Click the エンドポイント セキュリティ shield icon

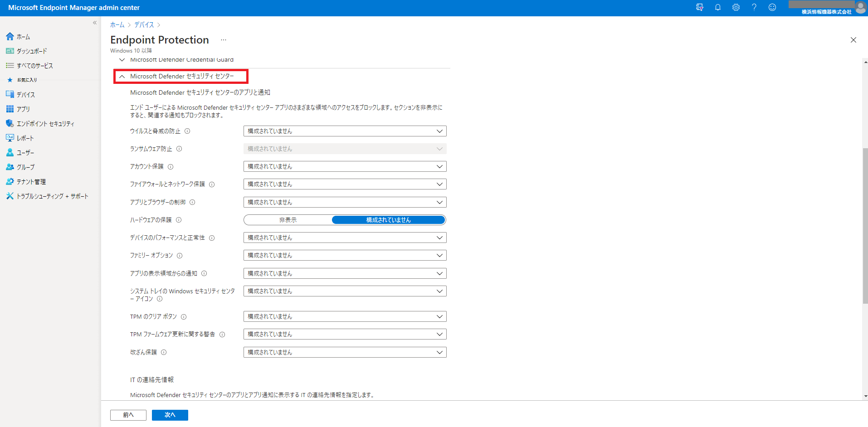coord(10,123)
